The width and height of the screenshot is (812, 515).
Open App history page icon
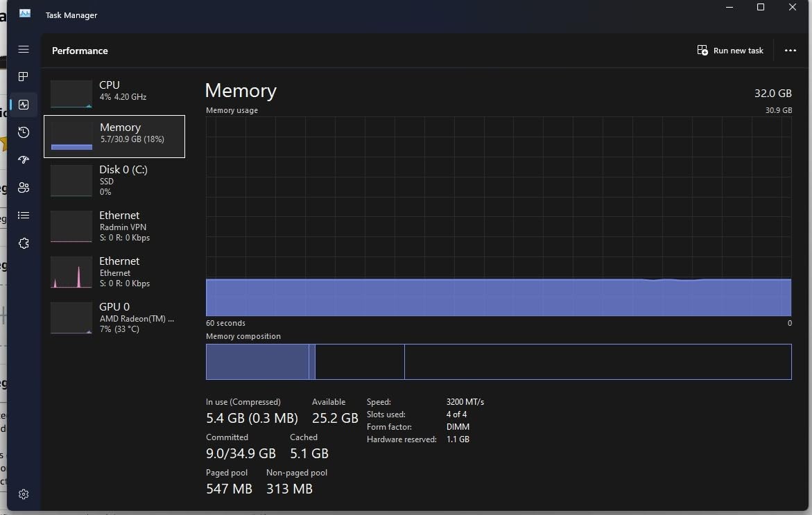pyautogui.click(x=24, y=132)
